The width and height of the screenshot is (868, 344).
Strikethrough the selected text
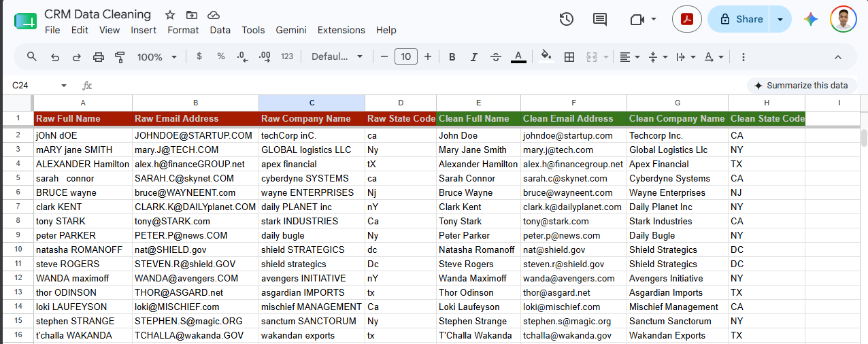point(496,56)
